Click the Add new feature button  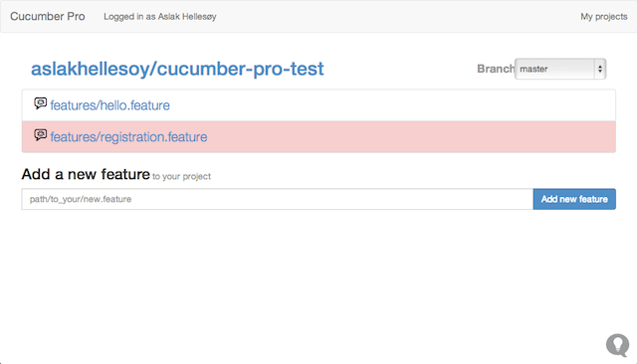pos(574,199)
